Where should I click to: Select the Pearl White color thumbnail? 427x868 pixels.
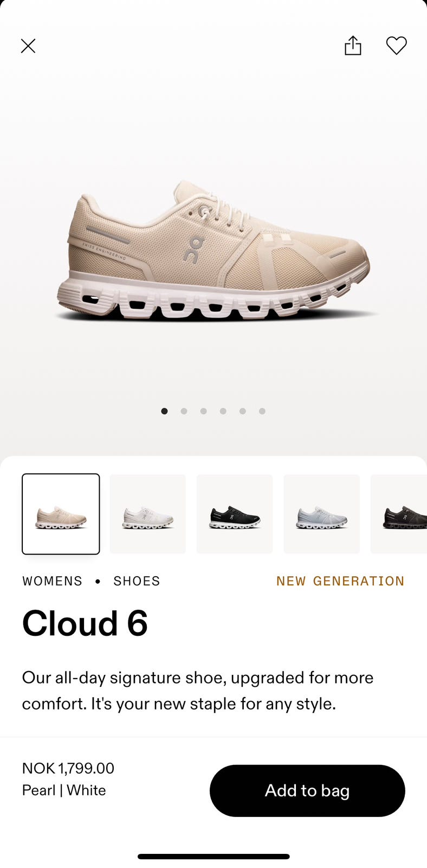61,514
